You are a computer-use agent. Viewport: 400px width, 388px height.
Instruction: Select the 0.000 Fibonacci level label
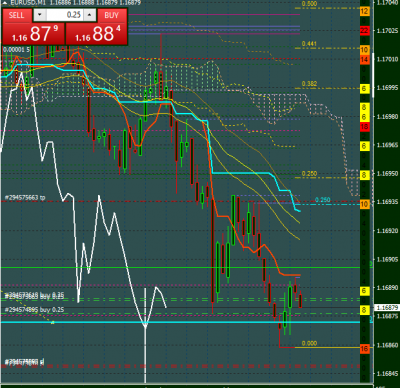coord(309,343)
